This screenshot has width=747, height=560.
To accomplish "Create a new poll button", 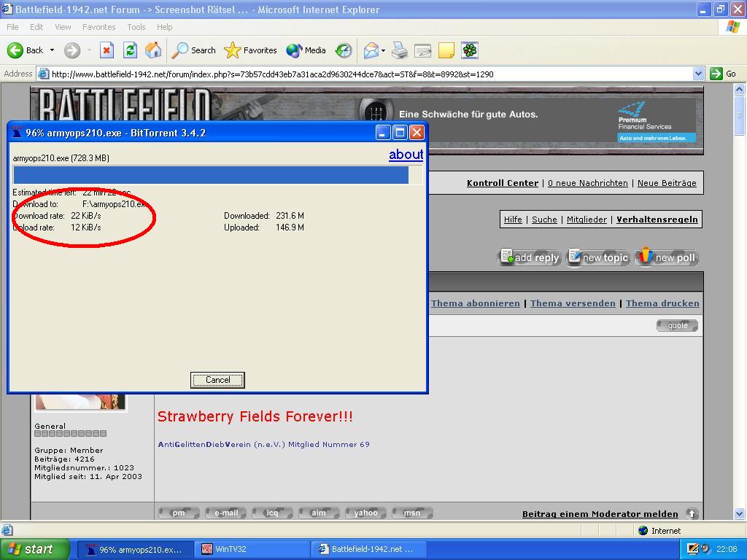I will (x=667, y=257).
